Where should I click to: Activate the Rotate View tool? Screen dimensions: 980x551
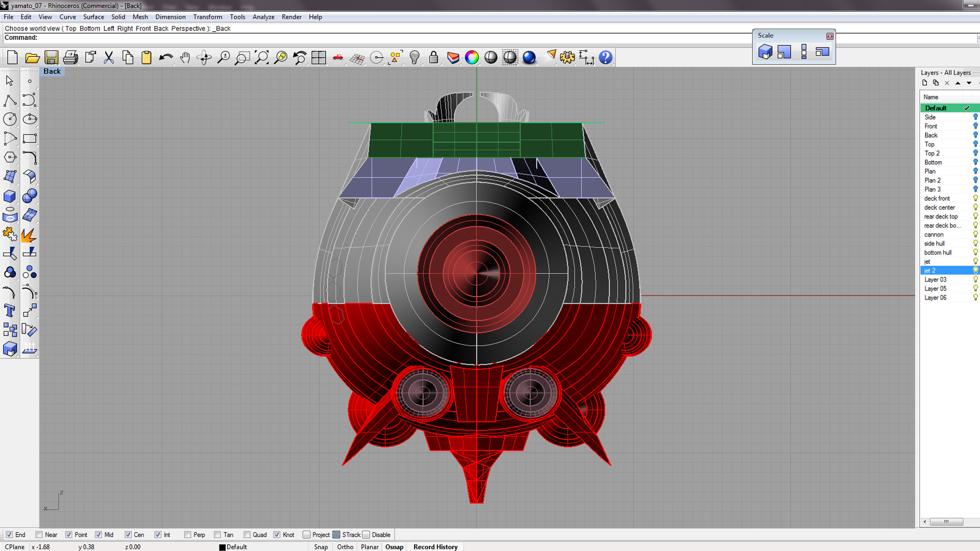pos(204,58)
